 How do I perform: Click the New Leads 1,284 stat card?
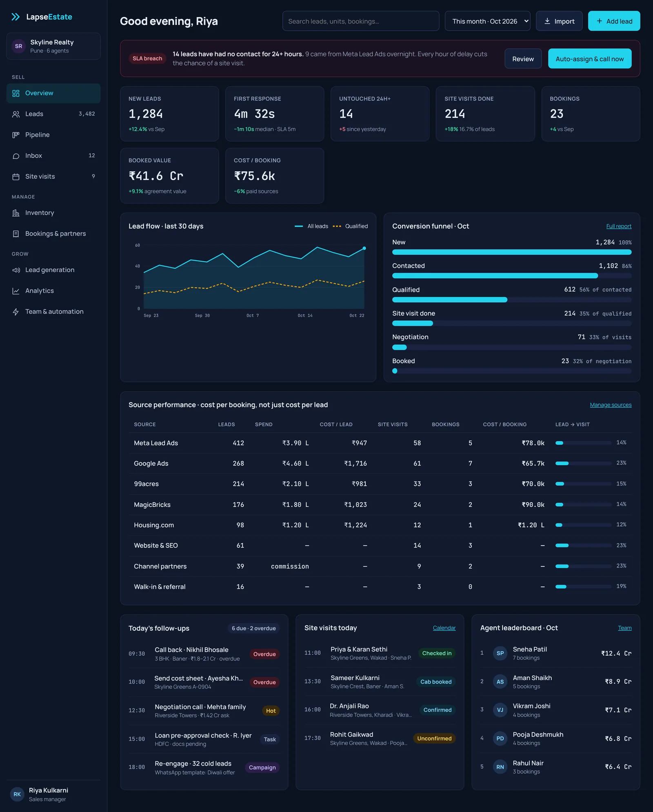click(169, 114)
